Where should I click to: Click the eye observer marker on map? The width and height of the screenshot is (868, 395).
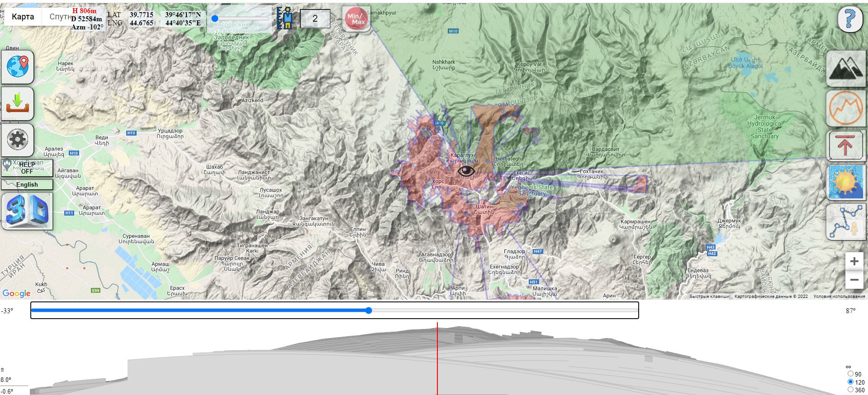[x=466, y=171]
